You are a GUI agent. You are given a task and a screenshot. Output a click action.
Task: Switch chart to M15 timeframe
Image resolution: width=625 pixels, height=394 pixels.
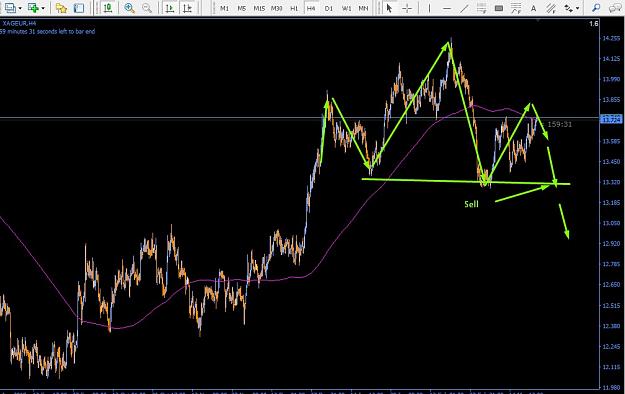pyautogui.click(x=259, y=8)
